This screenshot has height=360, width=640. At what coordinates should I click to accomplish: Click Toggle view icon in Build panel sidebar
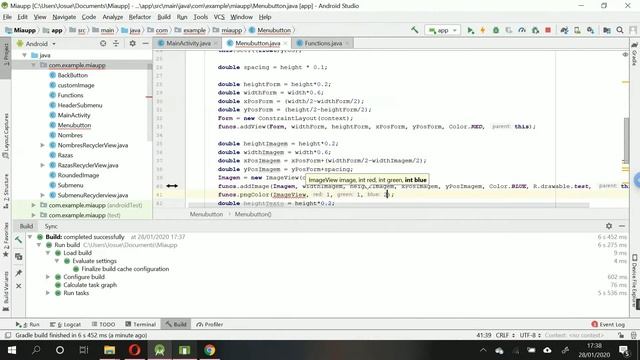(x=18, y=256)
